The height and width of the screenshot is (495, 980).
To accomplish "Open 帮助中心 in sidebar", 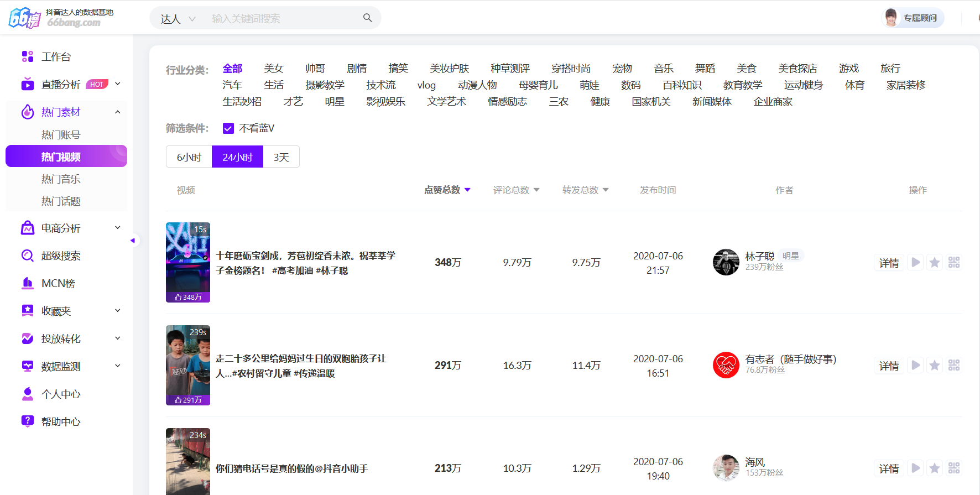I will 61,421.
